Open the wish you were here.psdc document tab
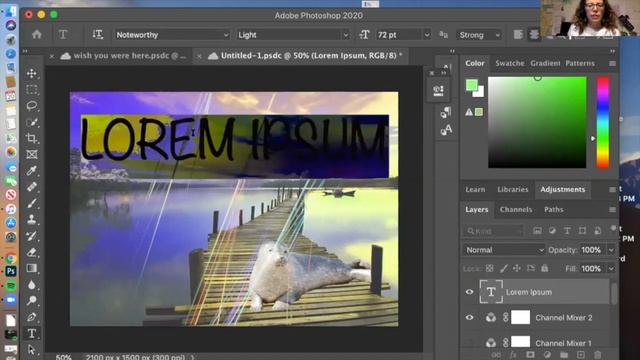The height and width of the screenshot is (360, 640). (122, 56)
